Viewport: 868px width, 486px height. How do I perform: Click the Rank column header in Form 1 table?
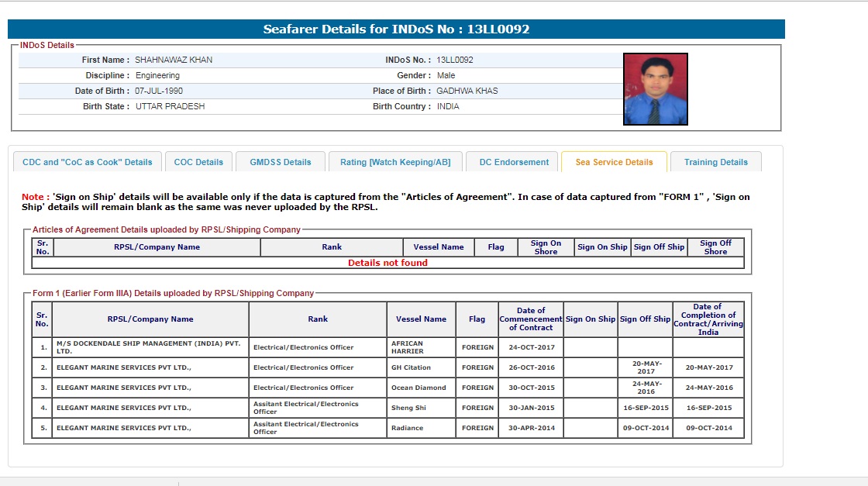point(318,319)
